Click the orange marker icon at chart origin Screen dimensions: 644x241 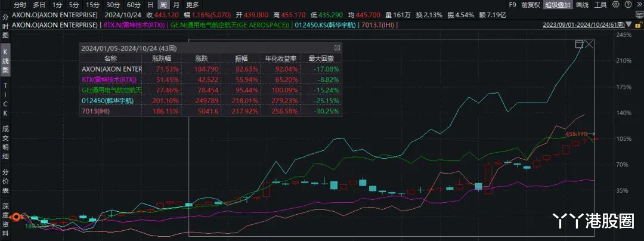pyautogui.click(x=16, y=217)
